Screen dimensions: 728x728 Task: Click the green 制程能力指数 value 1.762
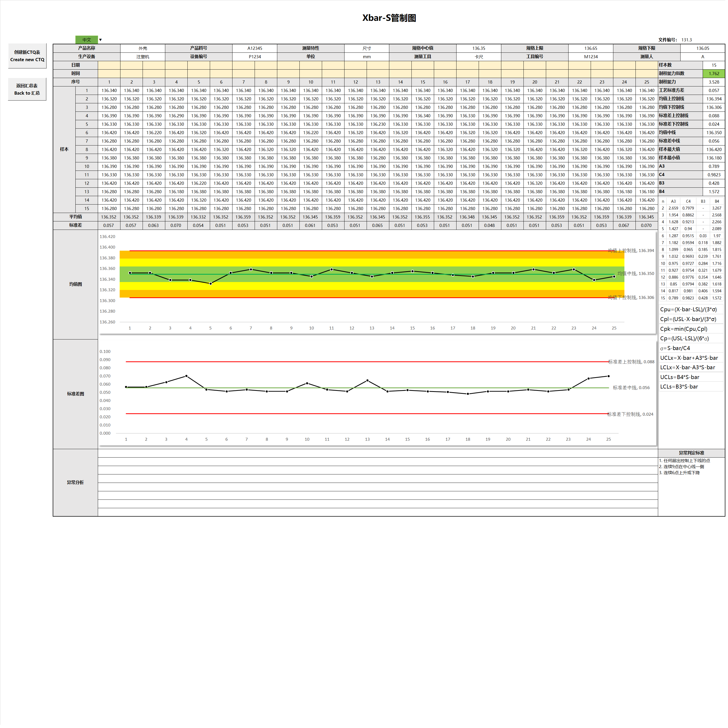(x=714, y=74)
